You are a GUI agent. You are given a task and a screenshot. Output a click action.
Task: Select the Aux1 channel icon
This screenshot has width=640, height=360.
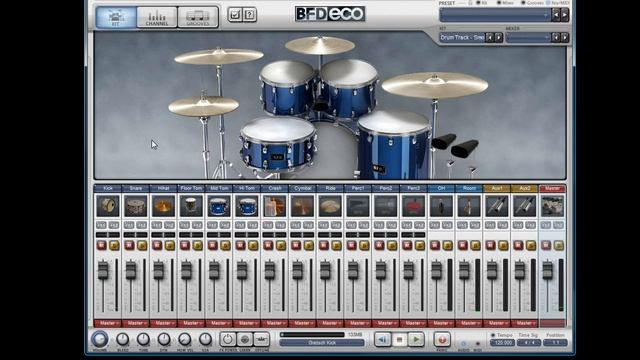pos(496,206)
